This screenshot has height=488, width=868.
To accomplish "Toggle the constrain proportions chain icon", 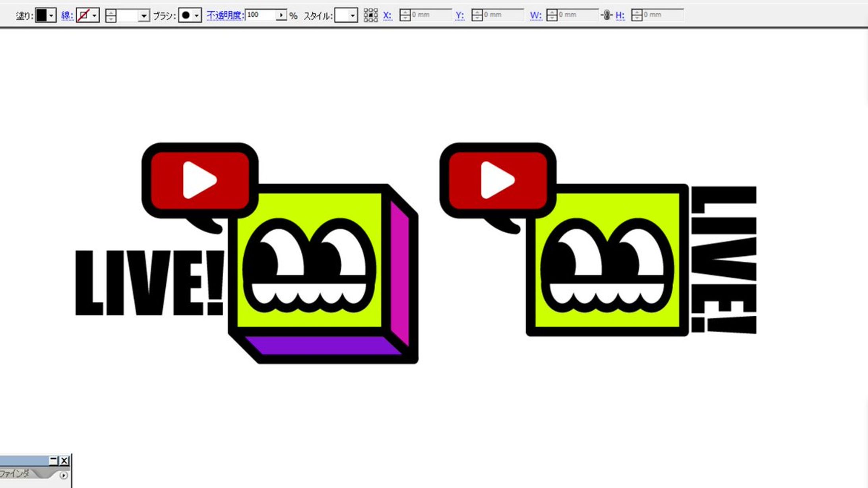I will [x=606, y=15].
